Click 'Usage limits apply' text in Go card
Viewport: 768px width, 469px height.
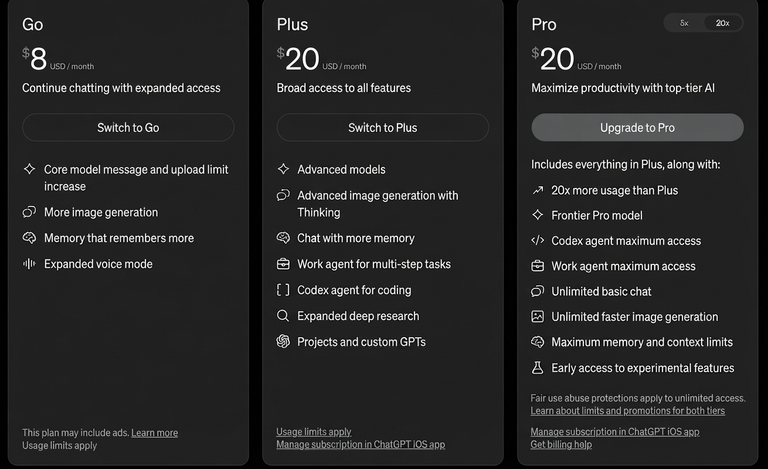click(59, 446)
